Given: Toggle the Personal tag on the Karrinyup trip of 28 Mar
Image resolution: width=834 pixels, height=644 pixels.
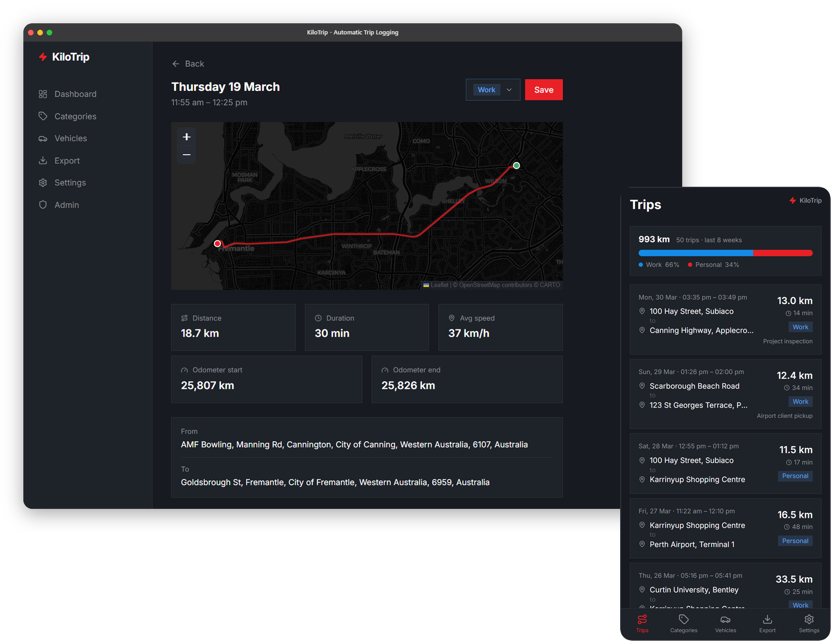Looking at the screenshot, I should click(795, 475).
